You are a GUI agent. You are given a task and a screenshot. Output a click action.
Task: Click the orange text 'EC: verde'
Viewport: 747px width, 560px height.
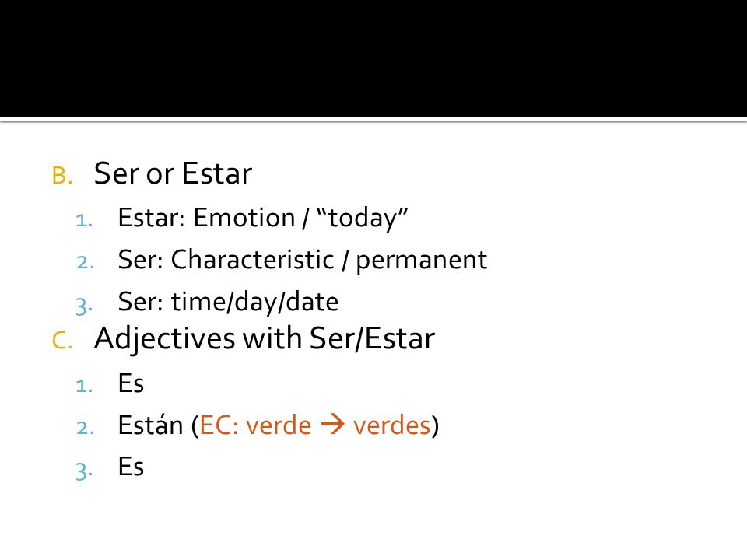(x=255, y=425)
